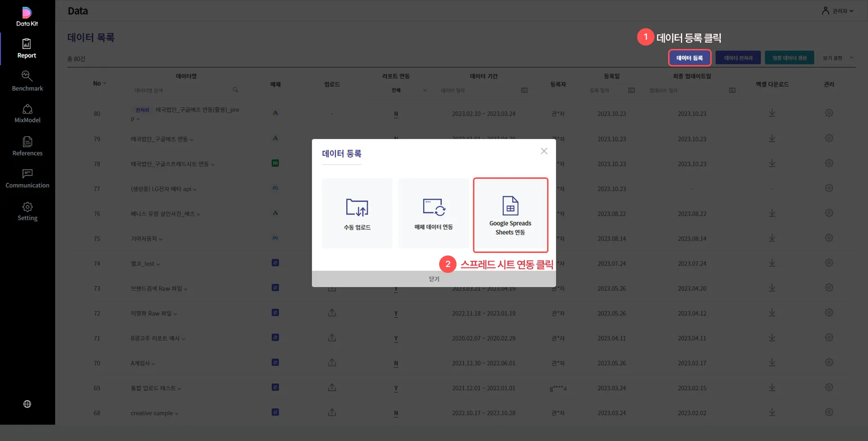Click the 데이터 등록 button
The image size is (868, 441).
point(689,58)
